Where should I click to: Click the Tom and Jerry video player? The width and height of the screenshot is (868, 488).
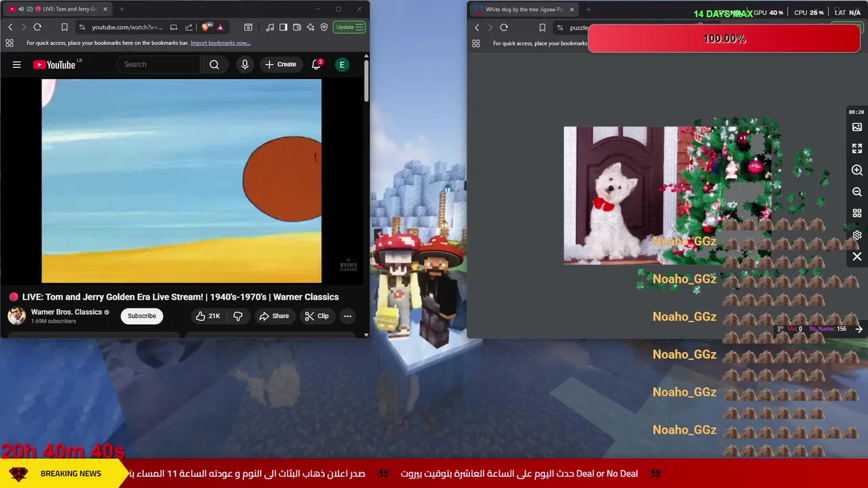pyautogui.click(x=182, y=181)
